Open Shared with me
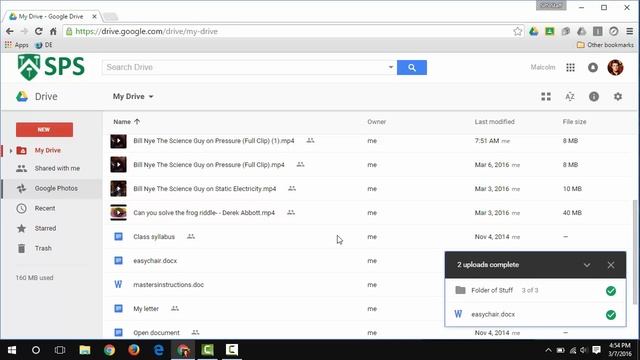640x360 pixels. [x=57, y=169]
